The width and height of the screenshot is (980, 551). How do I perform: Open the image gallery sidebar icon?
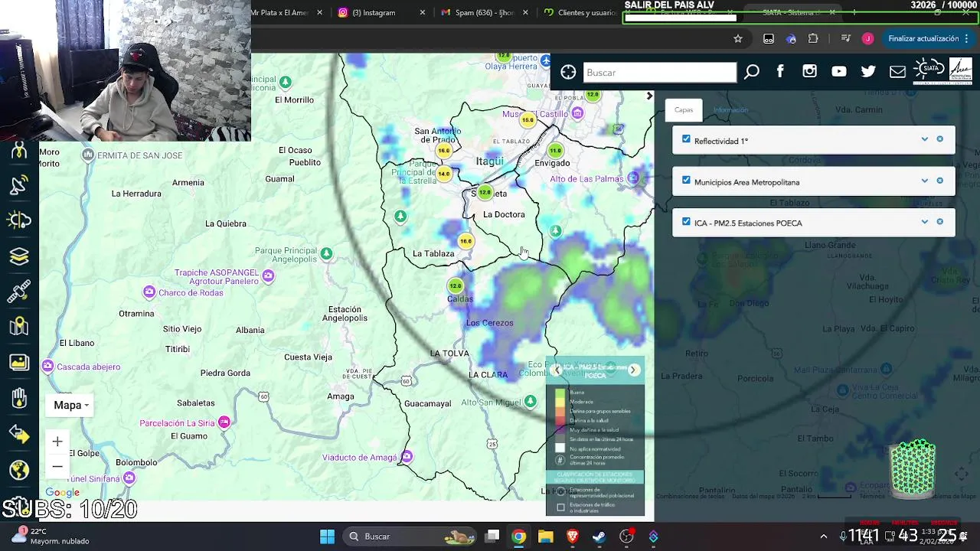tap(19, 362)
